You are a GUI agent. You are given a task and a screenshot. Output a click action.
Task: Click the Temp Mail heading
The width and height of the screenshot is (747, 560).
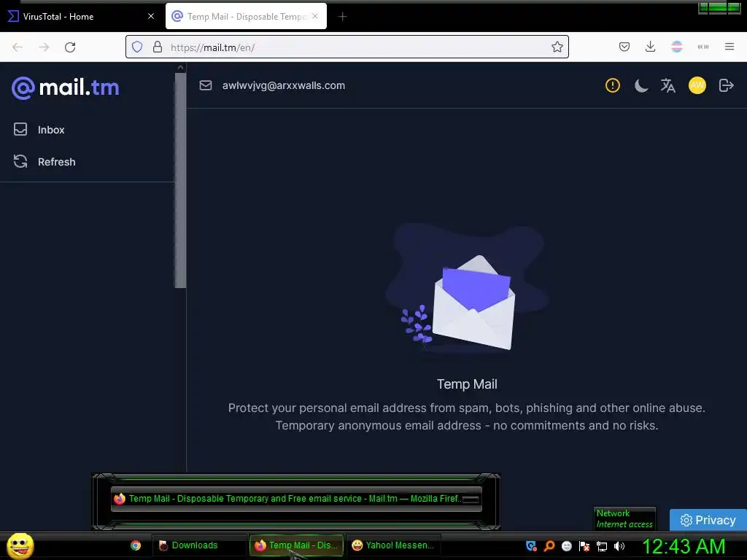pyautogui.click(x=467, y=384)
